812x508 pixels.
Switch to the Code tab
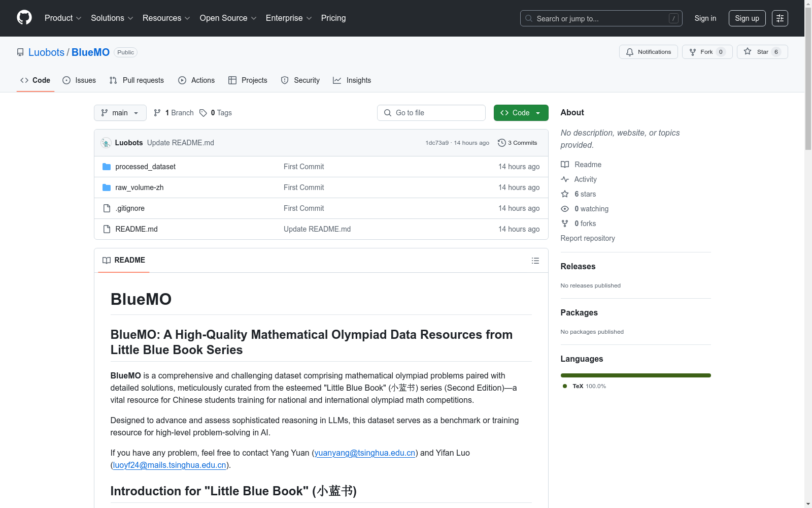[36, 80]
